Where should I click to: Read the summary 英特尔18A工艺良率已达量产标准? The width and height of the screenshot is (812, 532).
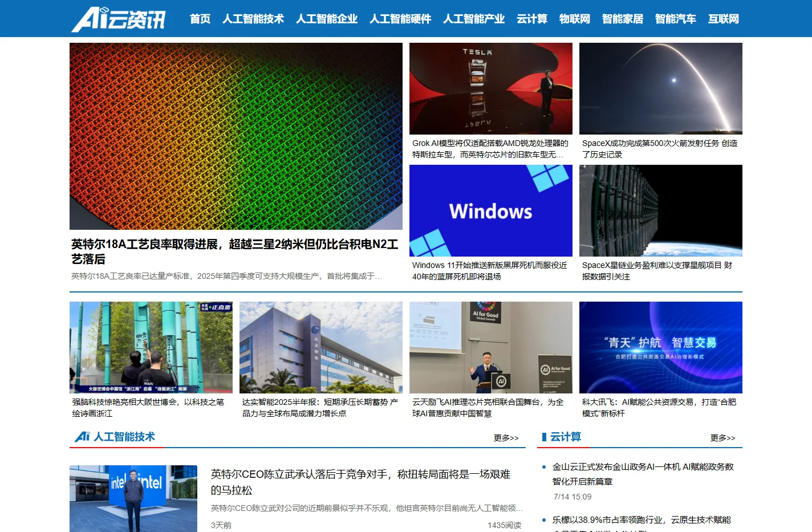pos(226,276)
